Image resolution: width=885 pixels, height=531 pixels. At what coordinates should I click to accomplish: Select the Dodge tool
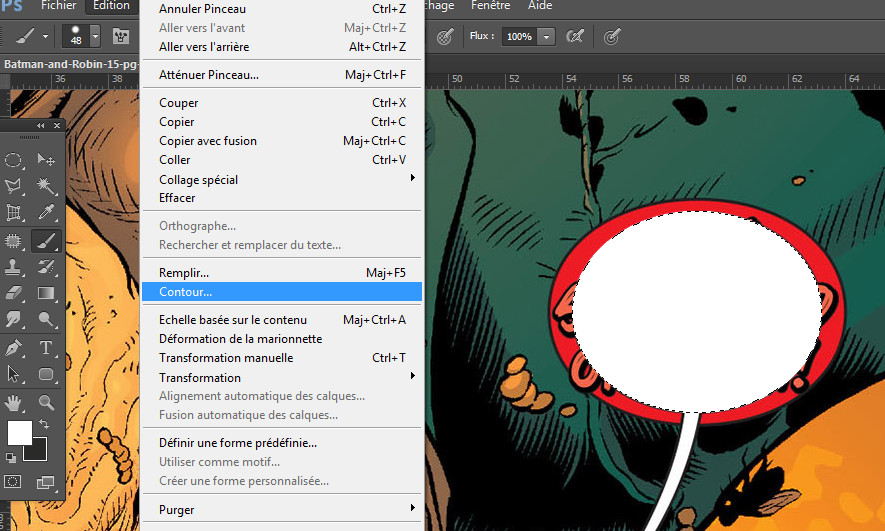(x=46, y=319)
